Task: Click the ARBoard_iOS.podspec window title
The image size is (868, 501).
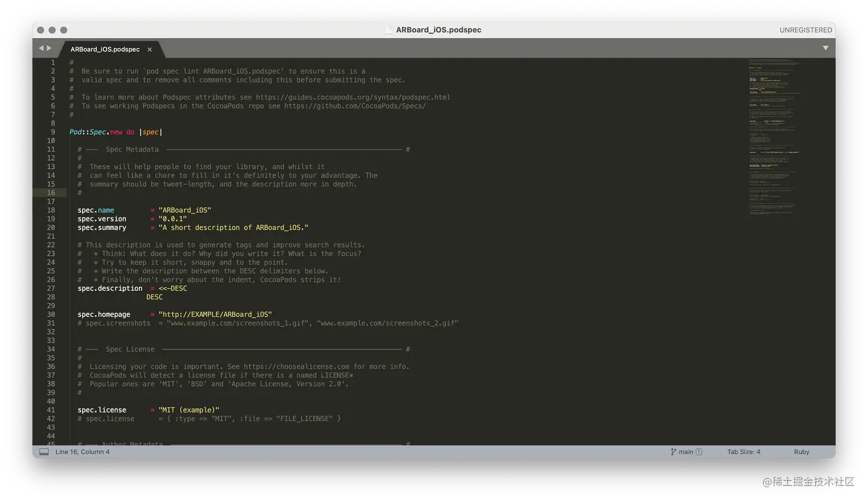Action: click(439, 30)
